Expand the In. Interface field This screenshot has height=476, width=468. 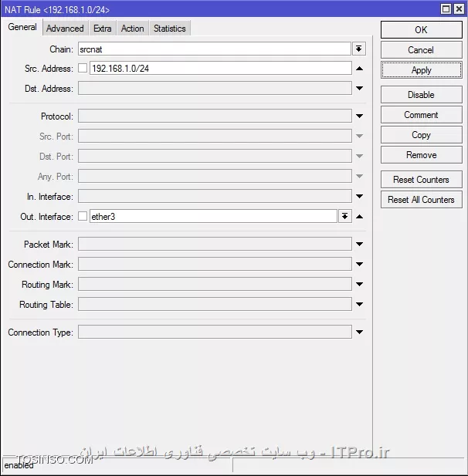pyautogui.click(x=360, y=197)
